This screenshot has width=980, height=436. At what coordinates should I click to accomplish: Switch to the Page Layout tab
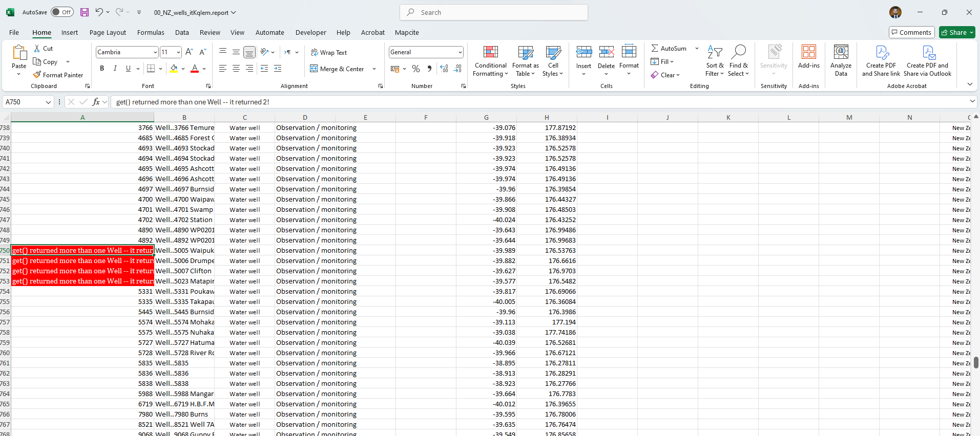point(108,32)
